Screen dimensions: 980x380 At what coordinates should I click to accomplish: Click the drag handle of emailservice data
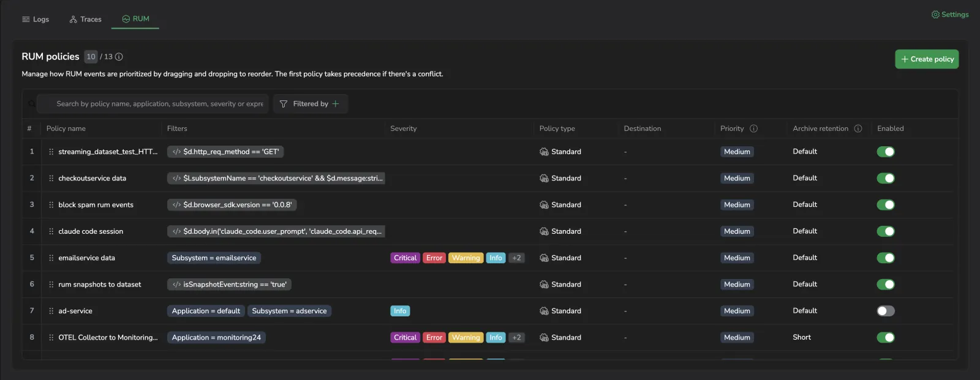pos(51,258)
